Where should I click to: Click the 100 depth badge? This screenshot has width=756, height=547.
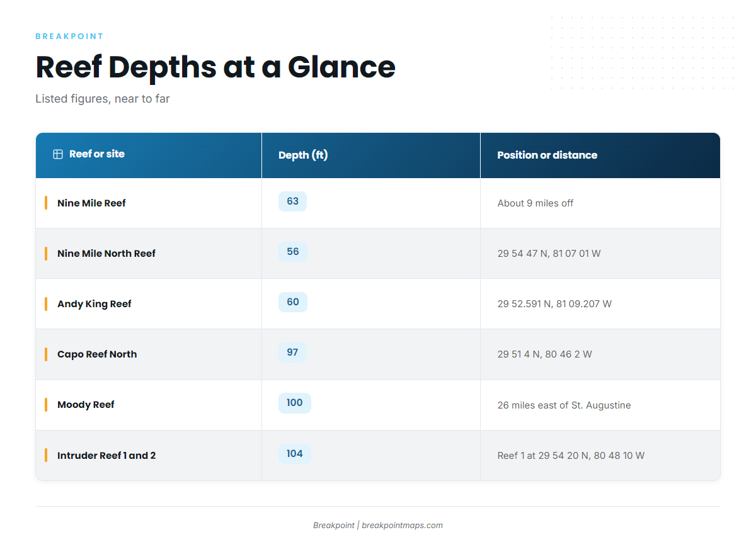tap(295, 403)
